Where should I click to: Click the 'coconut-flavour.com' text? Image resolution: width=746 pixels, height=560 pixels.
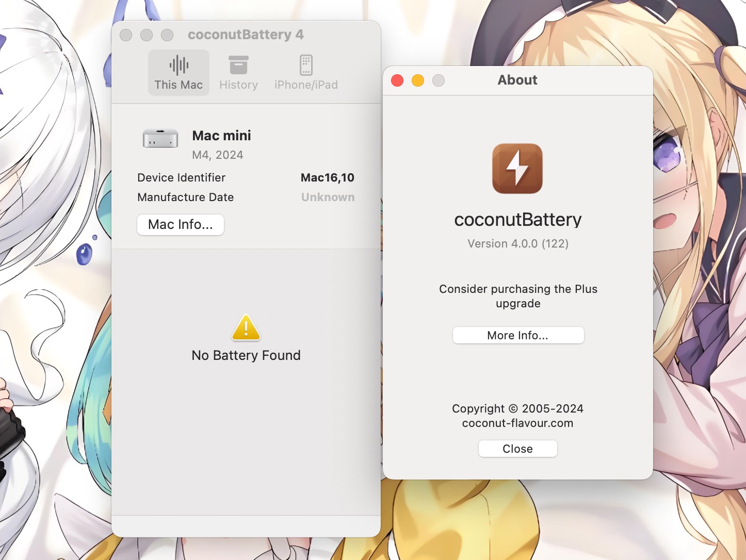tap(517, 423)
